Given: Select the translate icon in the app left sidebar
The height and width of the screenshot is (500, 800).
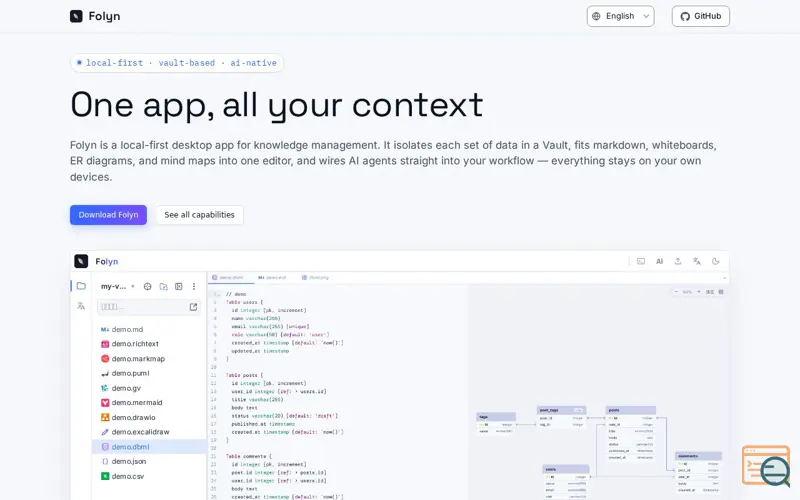Looking at the screenshot, I should pos(81,306).
